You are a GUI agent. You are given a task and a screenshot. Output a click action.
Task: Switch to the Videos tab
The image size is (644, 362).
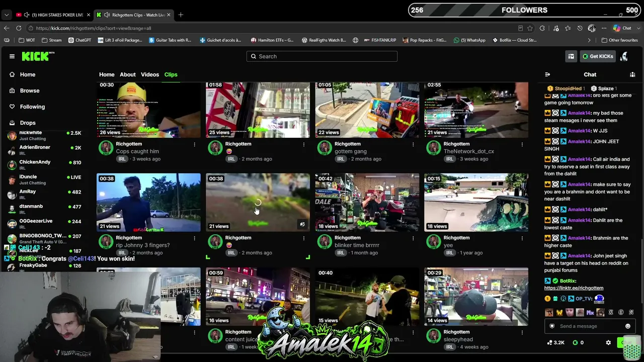coord(150,74)
